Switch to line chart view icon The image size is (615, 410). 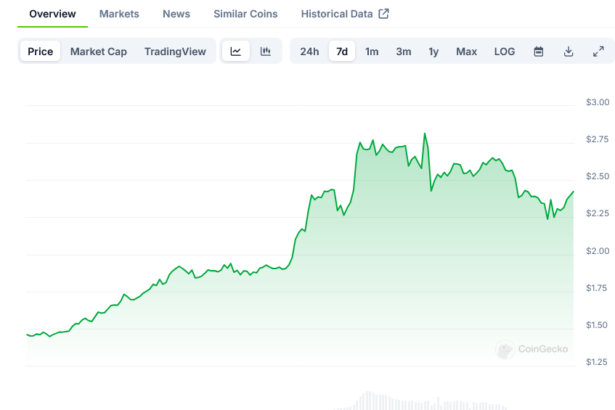[x=235, y=51]
